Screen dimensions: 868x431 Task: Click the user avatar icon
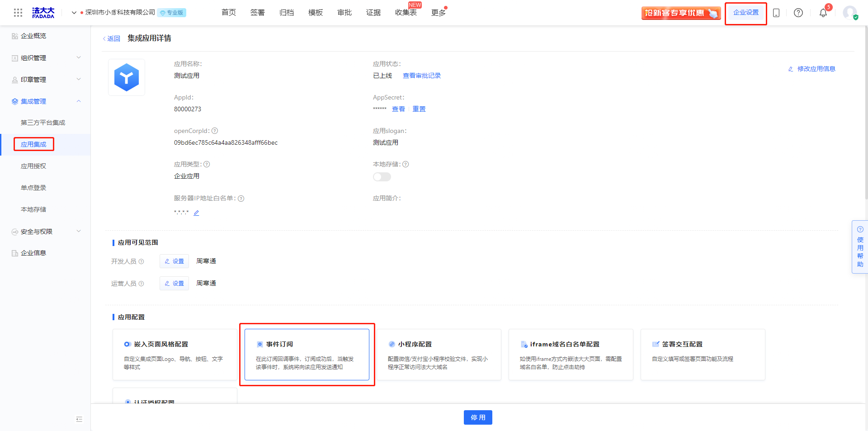(x=849, y=13)
